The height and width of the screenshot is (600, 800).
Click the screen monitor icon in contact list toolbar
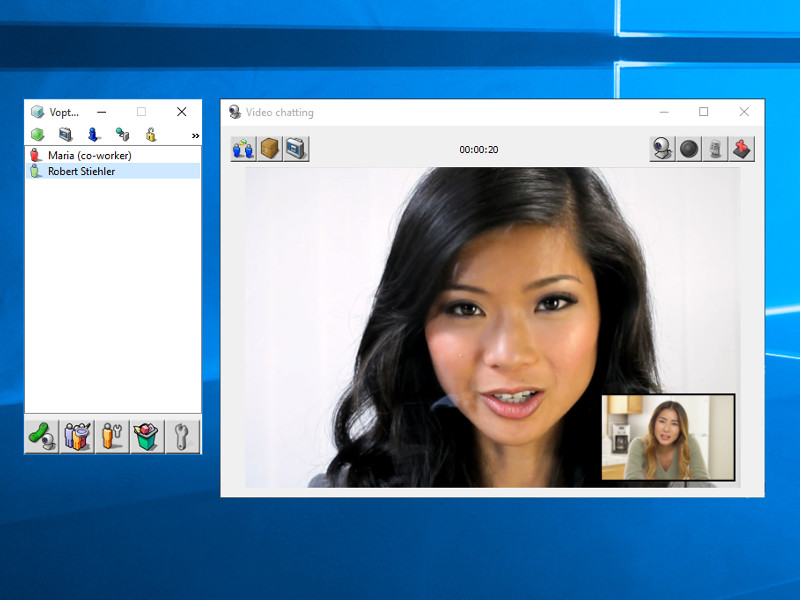[65, 135]
